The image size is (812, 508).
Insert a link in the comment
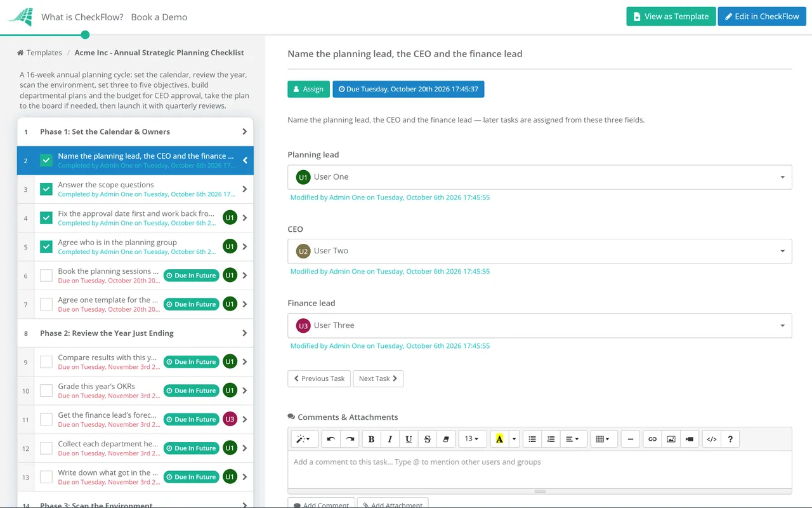[652, 439]
